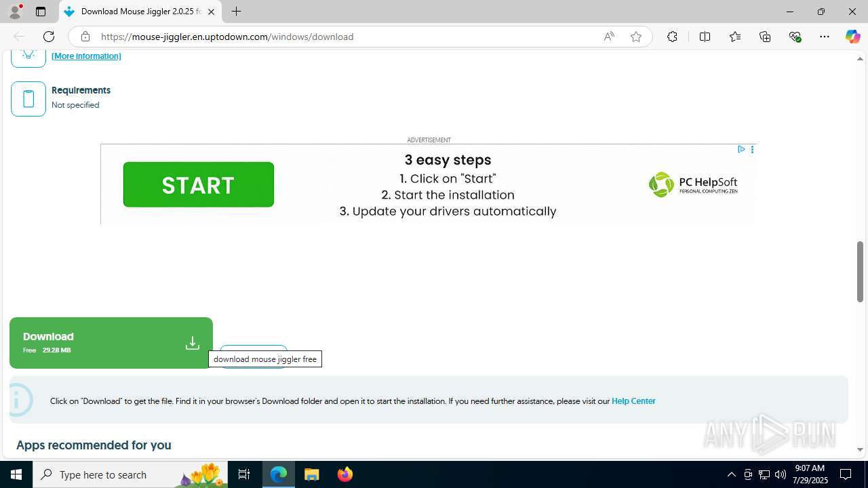The height and width of the screenshot is (488, 868).
Task: Visit the Help Center link
Action: (633, 401)
